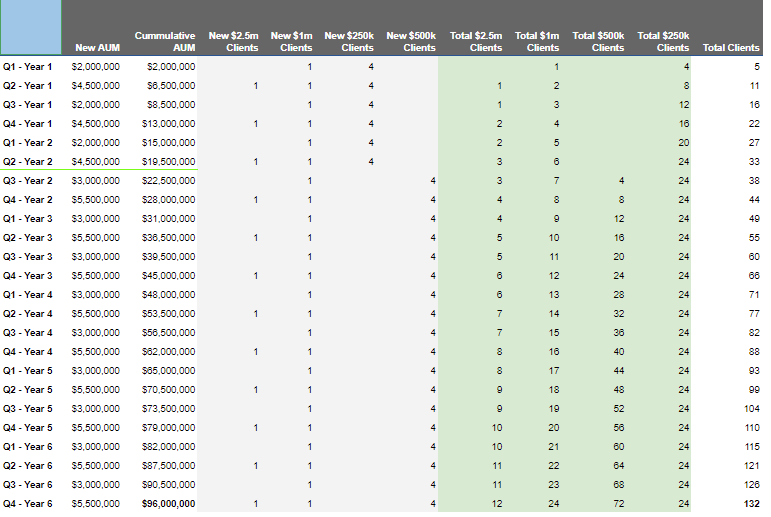This screenshot has height=517, width=771.
Task: Select the 'Q2 - Year 6' row label
Action: pos(28,466)
